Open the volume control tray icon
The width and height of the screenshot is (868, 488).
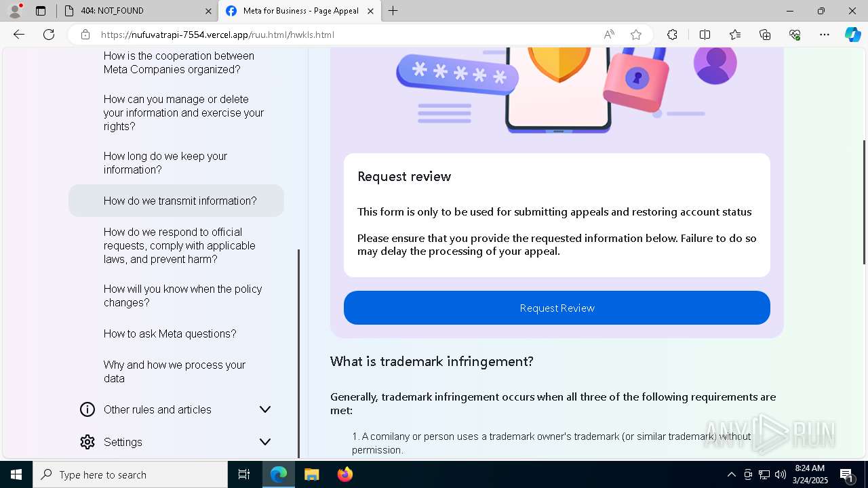(781, 474)
